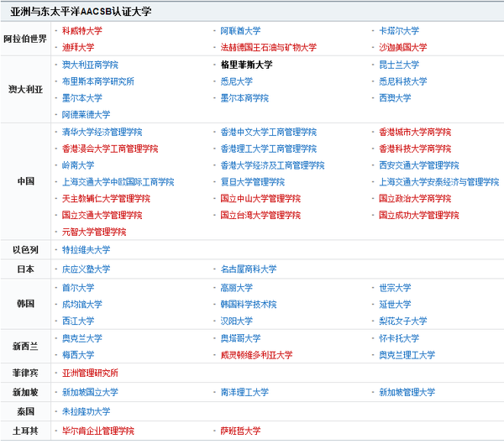Open 悉尼科技大学 link
The width and height of the screenshot is (504, 444).
click(403, 81)
